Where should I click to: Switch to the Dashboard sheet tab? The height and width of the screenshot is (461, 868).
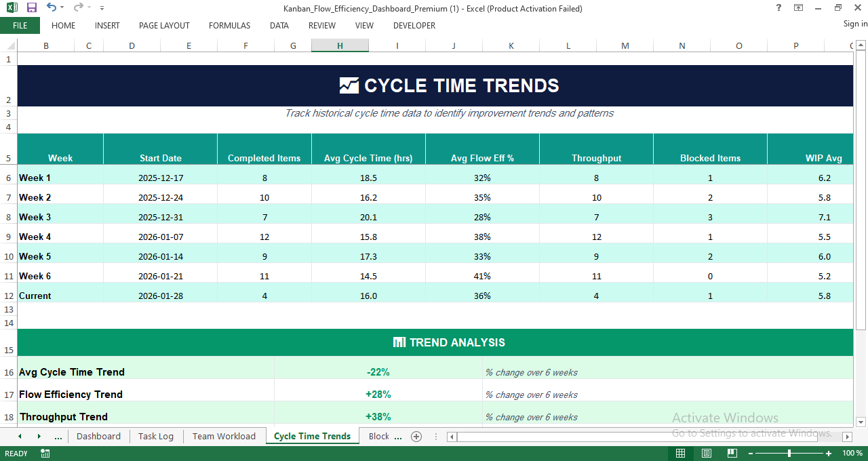(x=98, y=437)
